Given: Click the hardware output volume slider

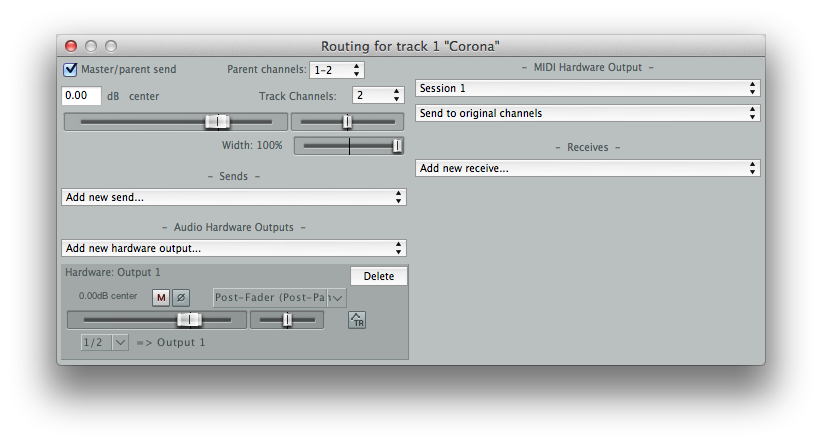Looking at the screenshot, I should point(157,320).
